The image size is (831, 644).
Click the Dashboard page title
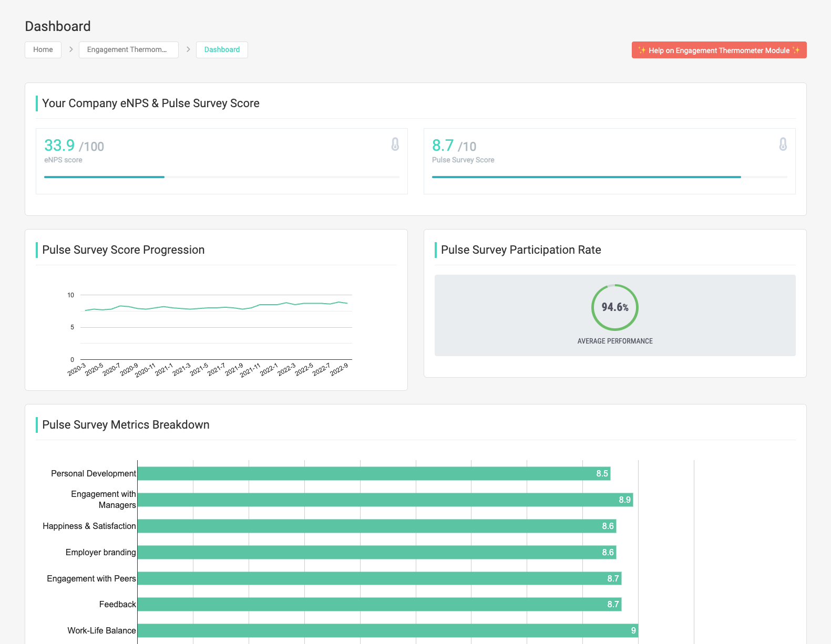pyautogui.click(x=58, y=26)
